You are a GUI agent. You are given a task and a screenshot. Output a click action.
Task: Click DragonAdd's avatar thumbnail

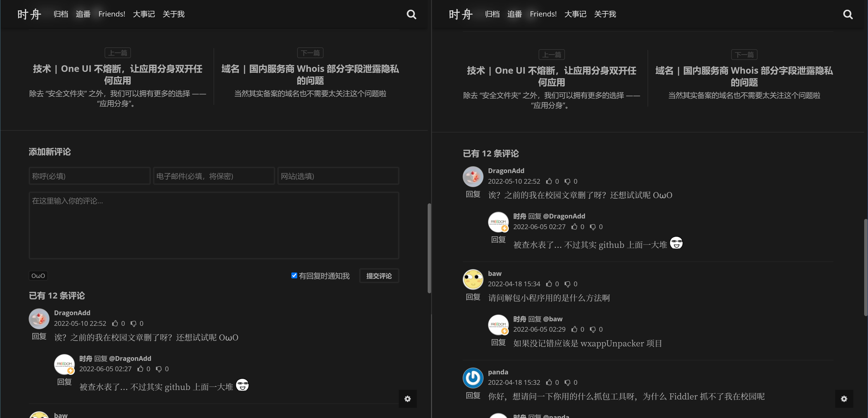39,319
